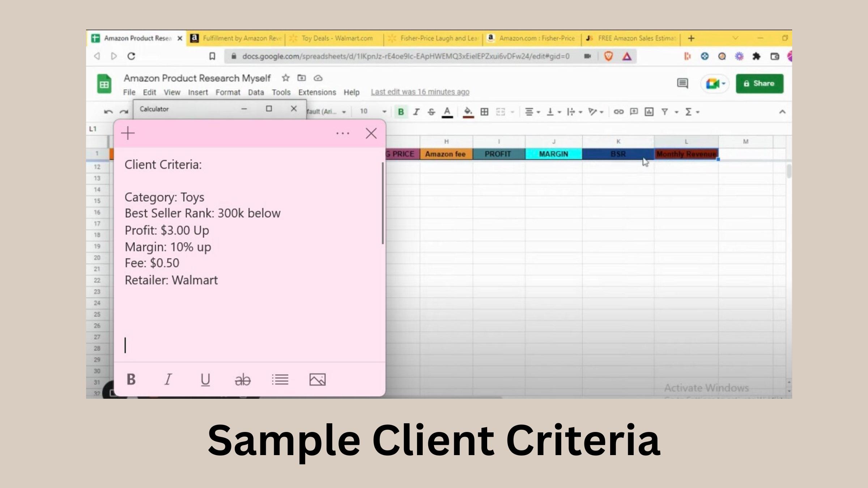868x488 pixels.
Task: Toggle Underline in the sticky note
Action: pyautogui.click(x=205, y=380)
